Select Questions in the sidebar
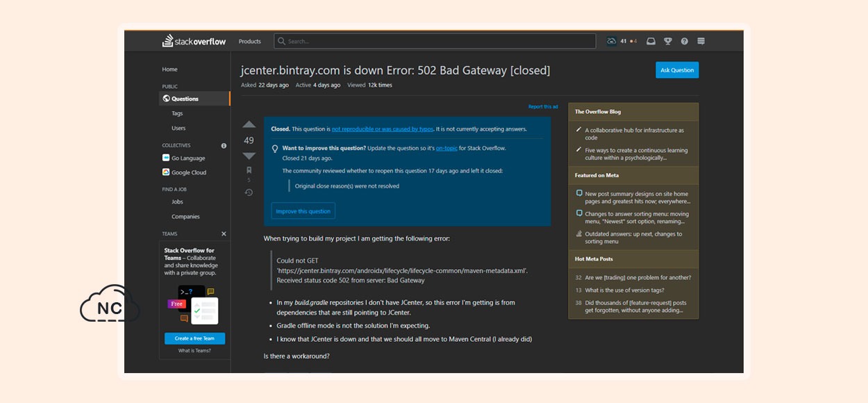Image resolution: width=868 pixels, height=403 pixels. pos(194,99)
